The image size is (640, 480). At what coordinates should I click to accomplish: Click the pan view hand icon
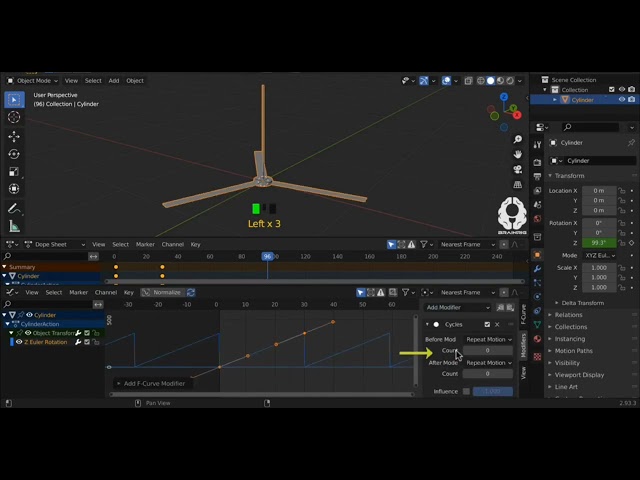(x=518, y=154)
